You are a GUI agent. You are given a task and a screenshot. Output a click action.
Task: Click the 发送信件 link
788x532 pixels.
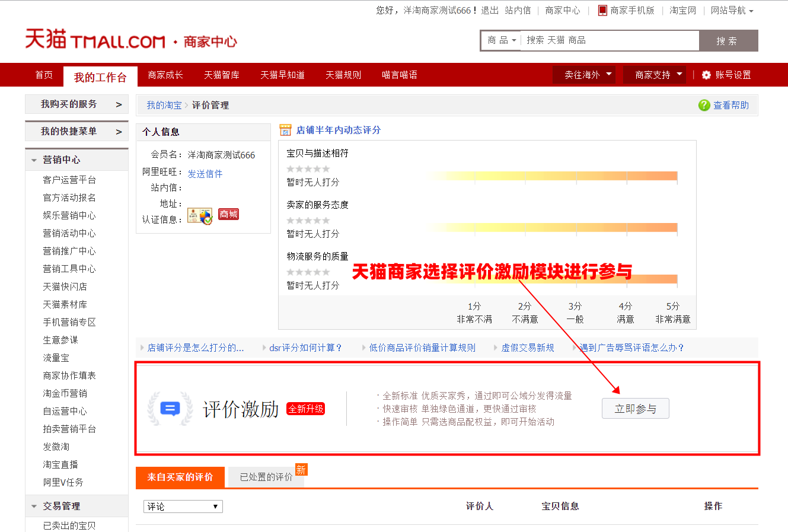[205, 174]
